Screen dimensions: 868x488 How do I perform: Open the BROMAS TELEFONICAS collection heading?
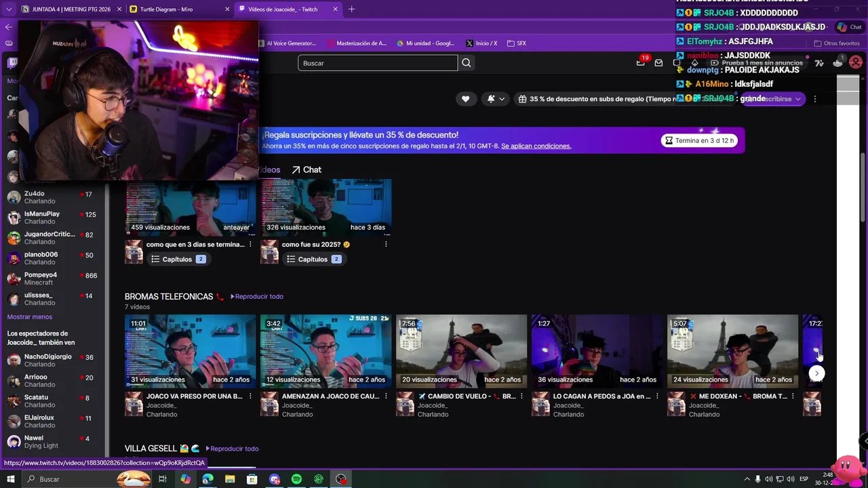(169, 297)
